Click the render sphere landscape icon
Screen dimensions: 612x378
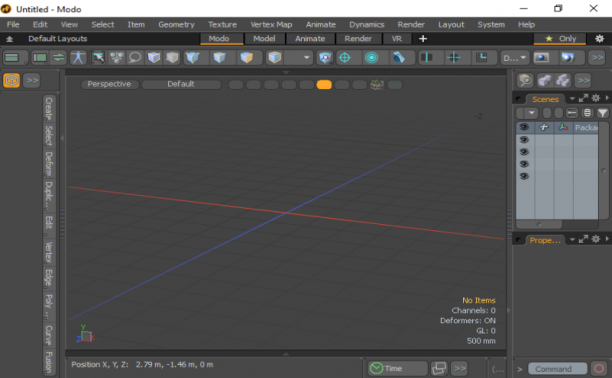point(568,58)
